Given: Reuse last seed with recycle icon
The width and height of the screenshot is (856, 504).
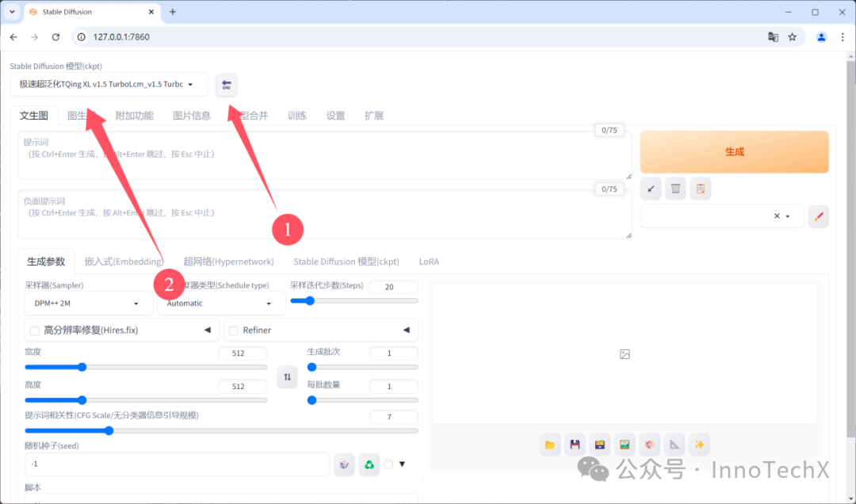Looking at the screenshot, I should (369, 464).
